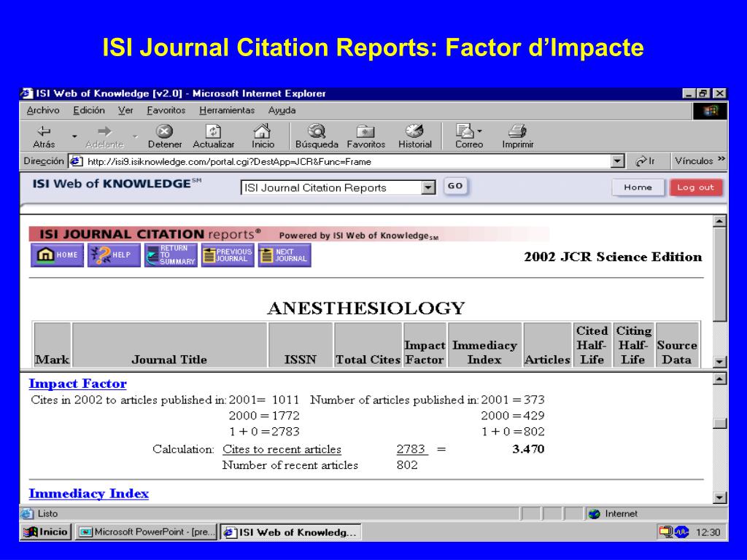Go to NEXT JOURNAL

pos(285,254)
